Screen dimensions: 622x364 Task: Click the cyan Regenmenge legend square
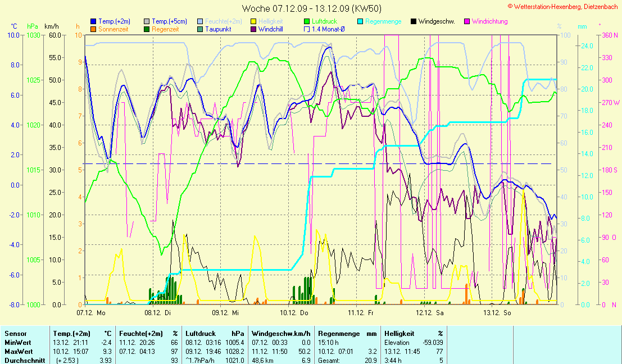tap(361, 21)
